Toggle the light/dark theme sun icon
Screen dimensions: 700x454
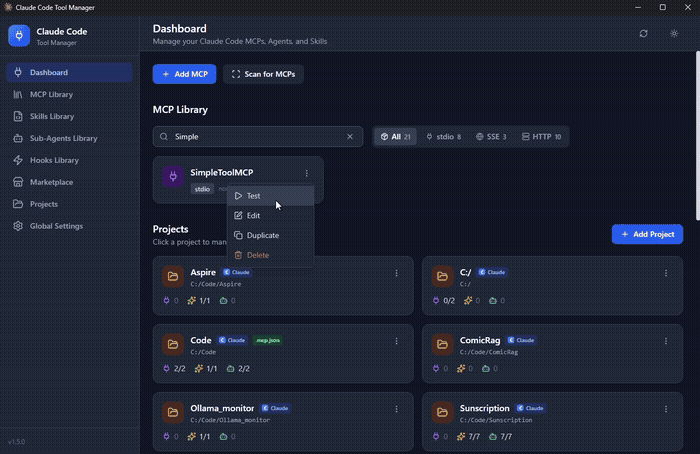pos(674,33)
